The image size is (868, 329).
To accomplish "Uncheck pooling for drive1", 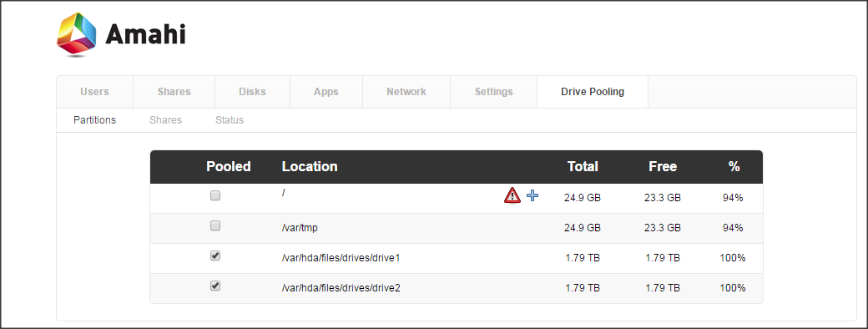I will [215, 256].
